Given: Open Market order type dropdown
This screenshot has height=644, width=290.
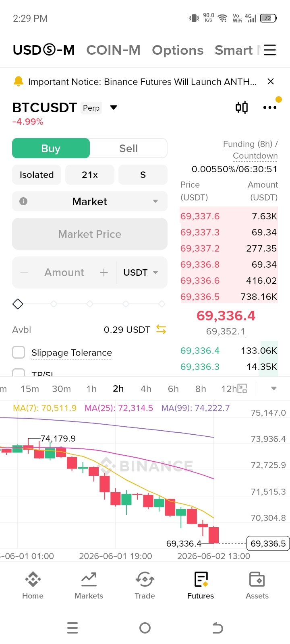Looking at the screenshot, I should [90, 201].
